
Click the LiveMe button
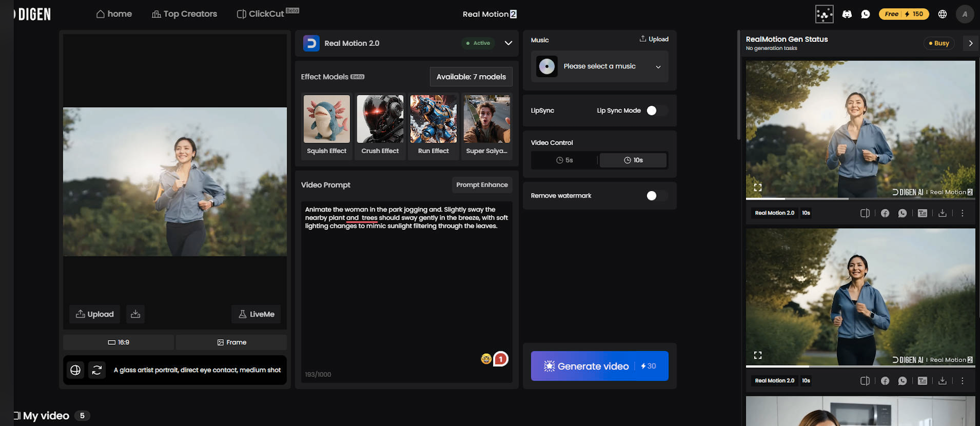click(x=256, y=314)
